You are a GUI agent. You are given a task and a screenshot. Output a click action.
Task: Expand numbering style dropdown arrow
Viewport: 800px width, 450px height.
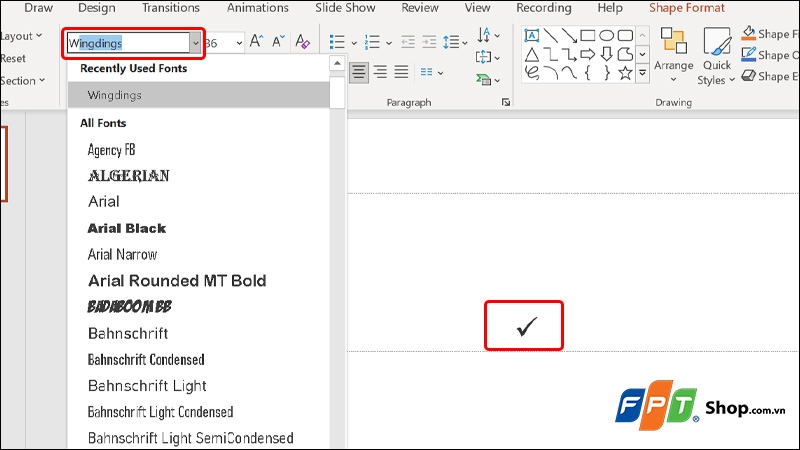click(389, 43)
